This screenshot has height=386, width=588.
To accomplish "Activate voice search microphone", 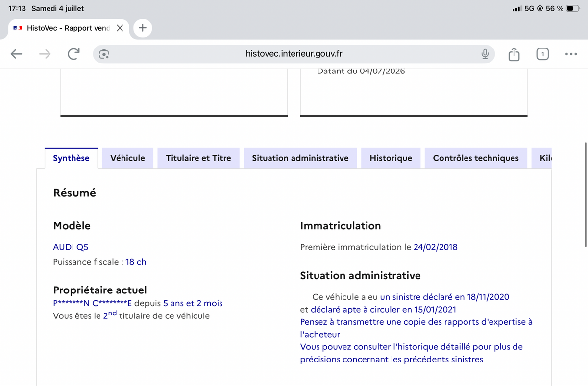I will [x=485, y=54].
